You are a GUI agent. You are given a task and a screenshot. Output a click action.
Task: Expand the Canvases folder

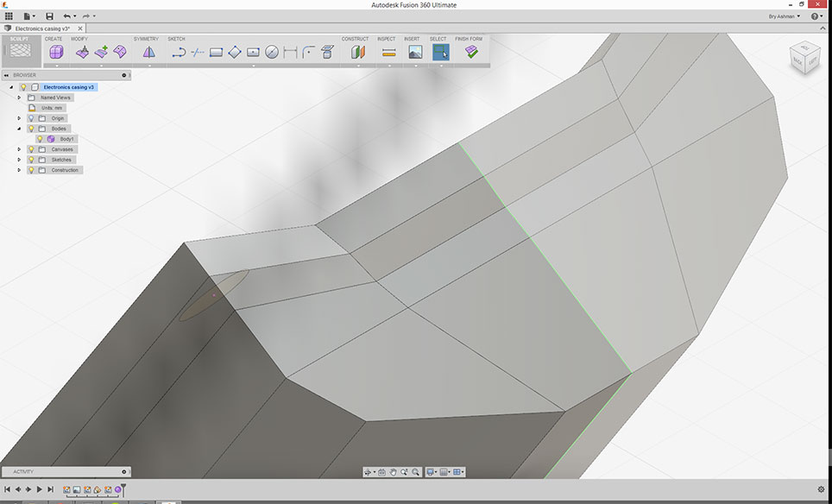pos(19,149)
